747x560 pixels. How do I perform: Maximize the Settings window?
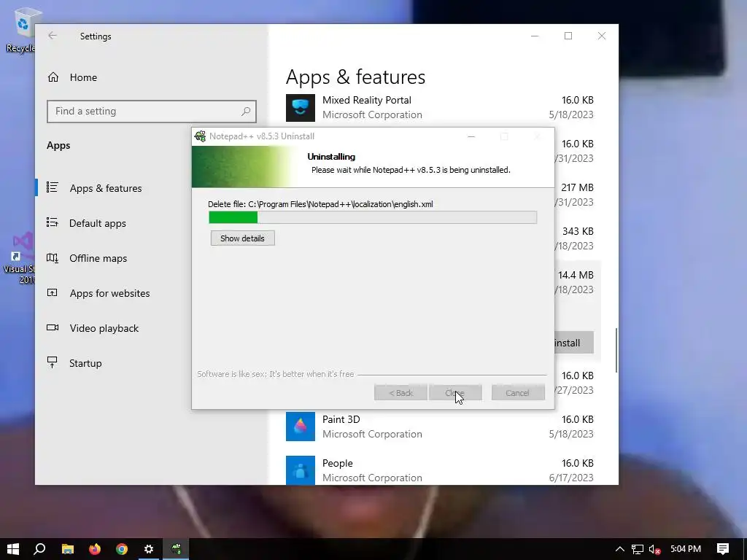point(568,36)
